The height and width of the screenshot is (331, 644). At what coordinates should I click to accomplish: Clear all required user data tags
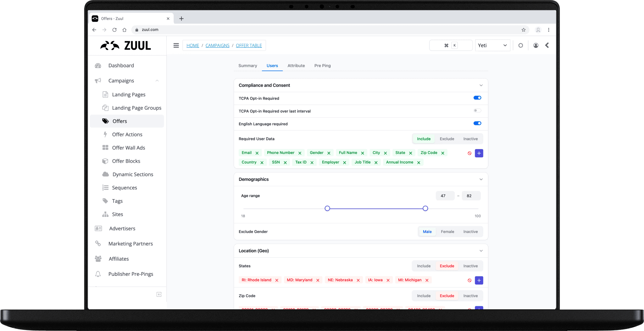pyautogui.click(x=469, y=153)
